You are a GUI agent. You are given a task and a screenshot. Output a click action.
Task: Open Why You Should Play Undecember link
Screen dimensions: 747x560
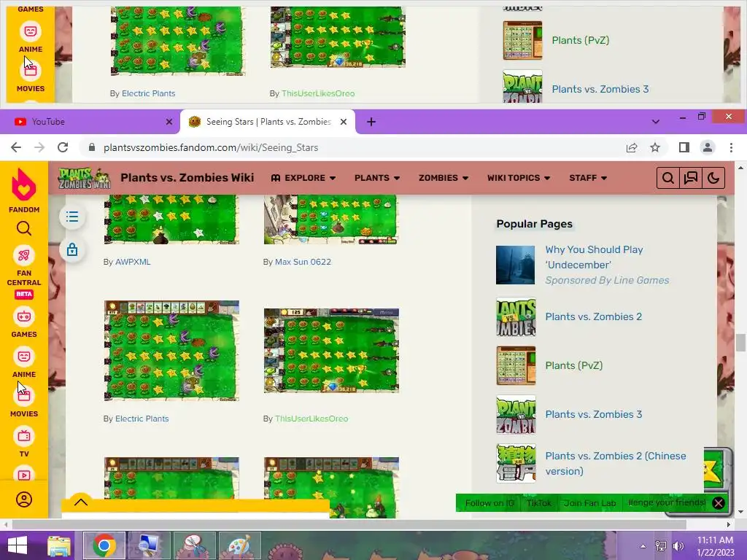click(594, 257)
